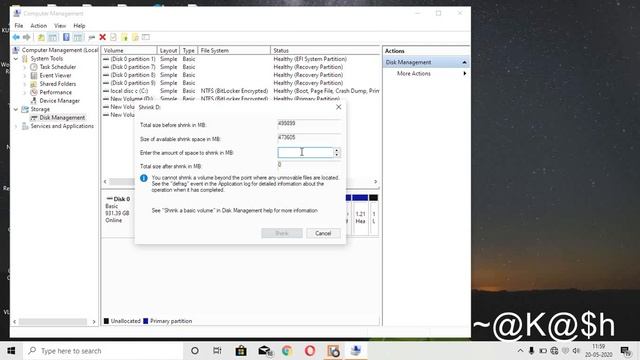Click the Shrink button in the dialog
Screen dimensions: 640x360
coord(282,233)
